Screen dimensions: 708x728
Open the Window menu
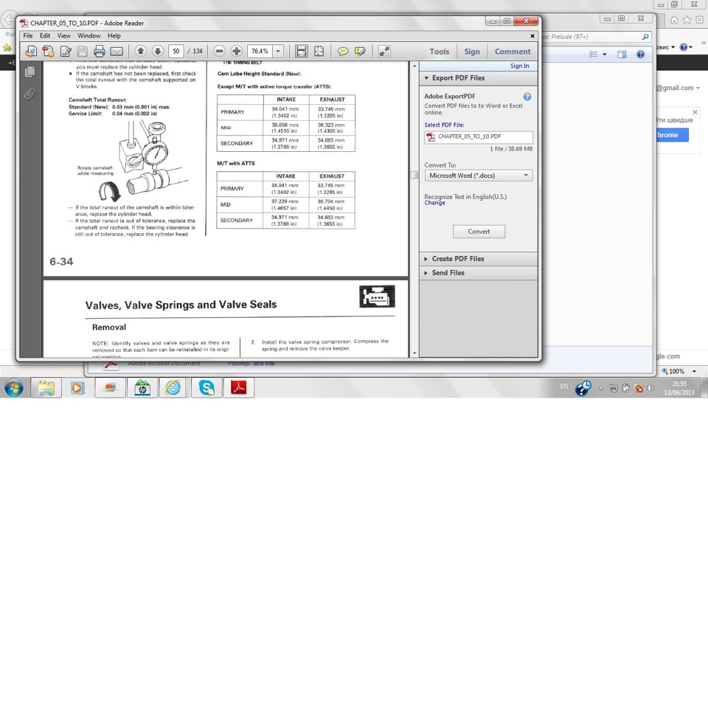tap(89, 35)
